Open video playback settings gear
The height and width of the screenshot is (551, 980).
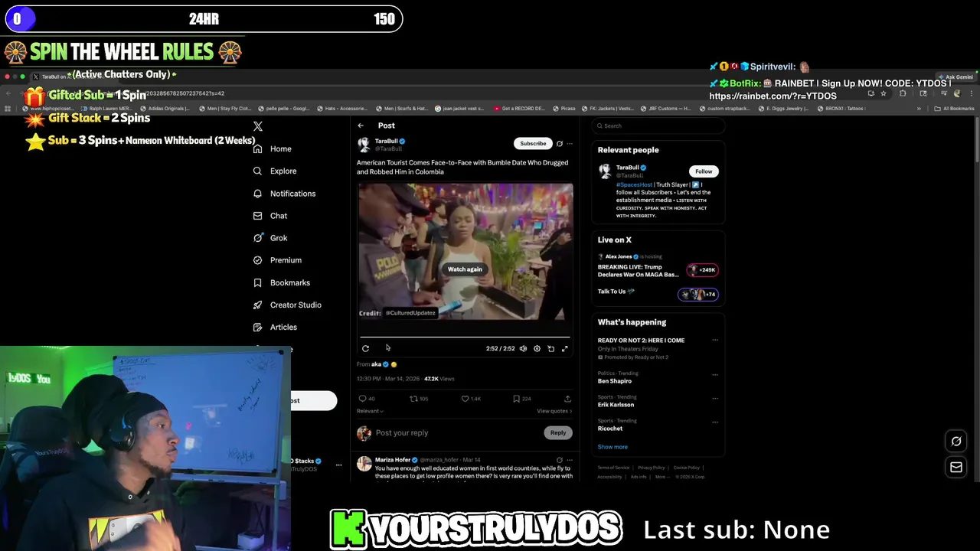537,349
